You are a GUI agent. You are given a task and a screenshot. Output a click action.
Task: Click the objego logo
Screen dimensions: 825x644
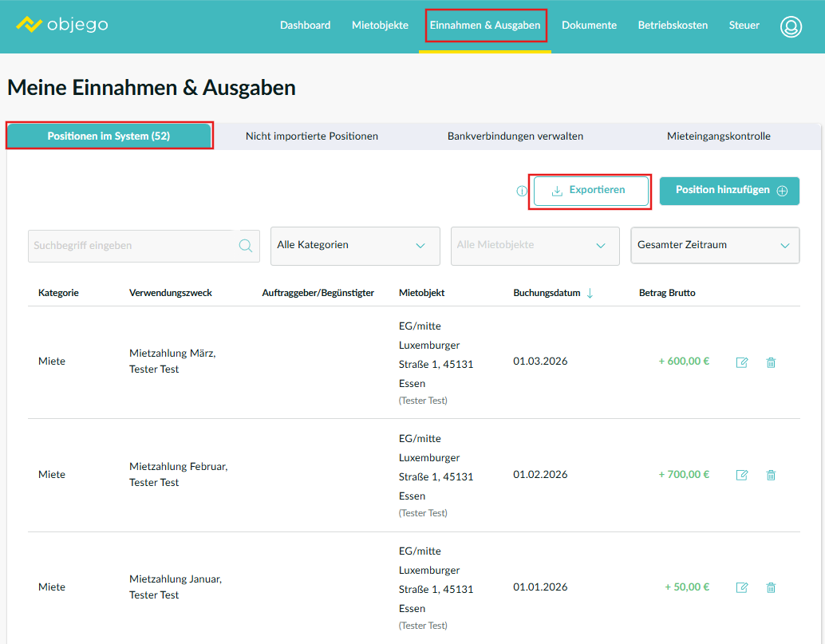62,25
